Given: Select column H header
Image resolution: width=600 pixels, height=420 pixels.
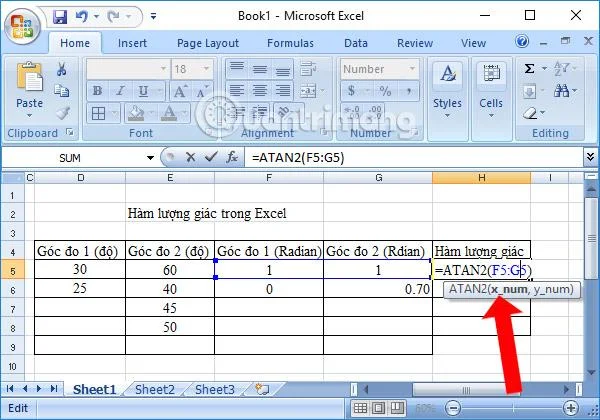Looking at the screenshot, I should coord(481,177).
